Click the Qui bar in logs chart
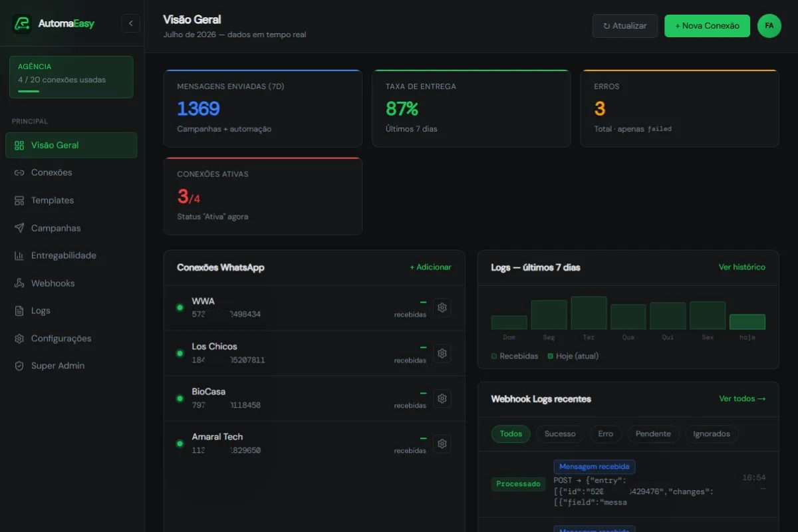The width and height of the screenshot is (798, 532). [x=668, y=316]
